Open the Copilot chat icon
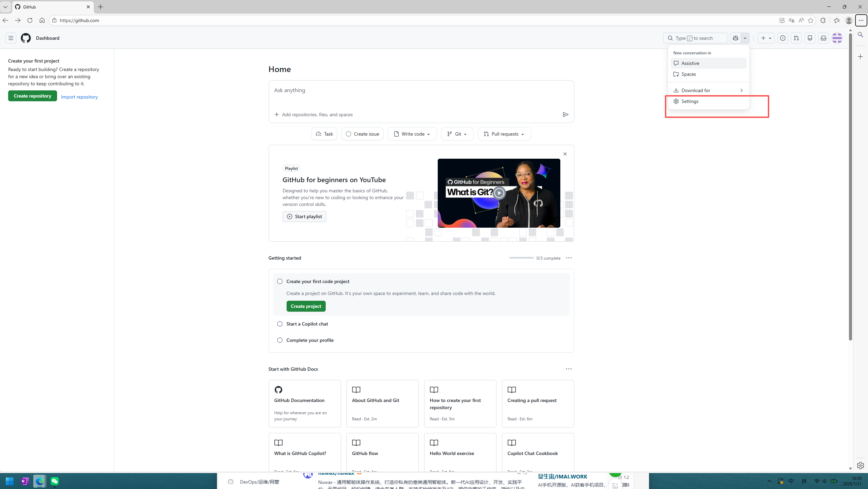 (x=736, y=38)
